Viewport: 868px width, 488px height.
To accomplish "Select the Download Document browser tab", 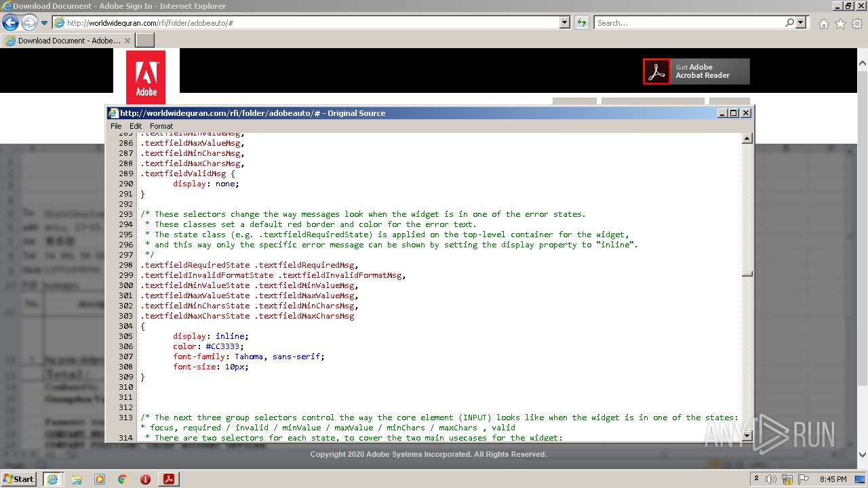I will pos(67,41).
